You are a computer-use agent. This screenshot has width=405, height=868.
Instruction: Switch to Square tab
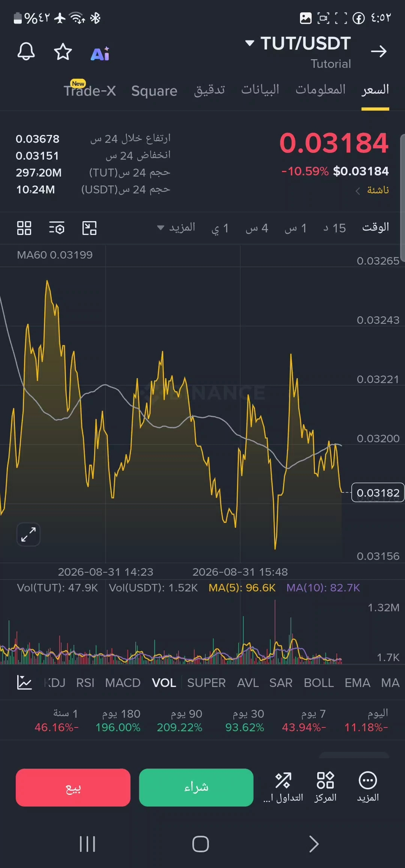[154, 91]
